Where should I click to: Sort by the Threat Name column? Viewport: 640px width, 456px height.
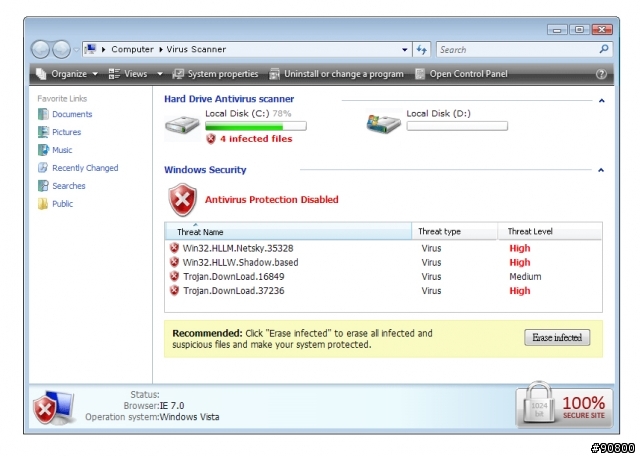pos(288,231)
